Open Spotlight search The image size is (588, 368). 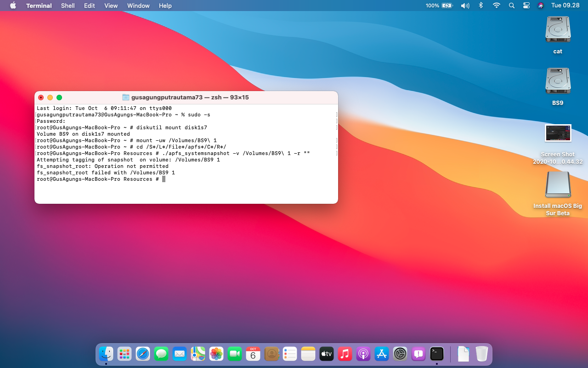pyautogui.click(x=512, y=6)
